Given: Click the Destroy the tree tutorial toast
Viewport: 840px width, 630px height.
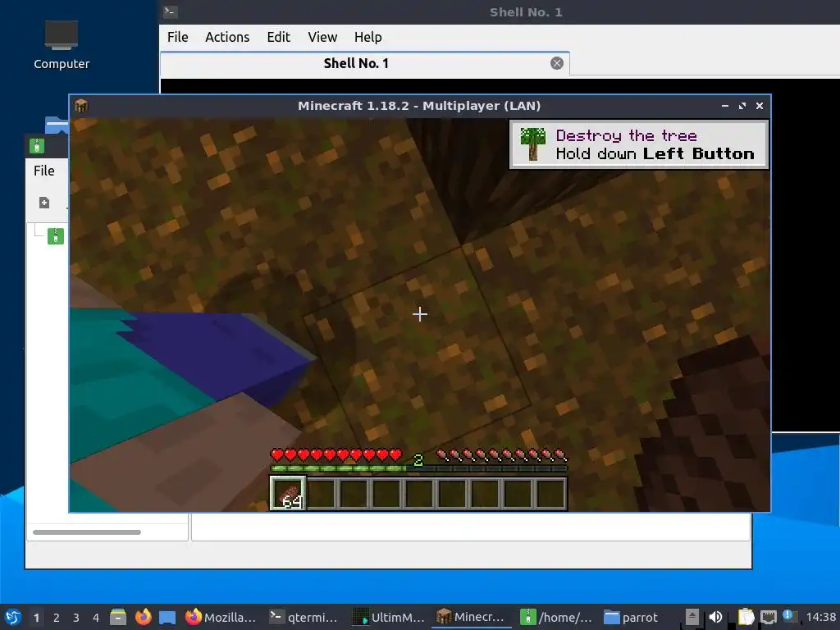Looking at the screenshot, I should tap(638, 144).
